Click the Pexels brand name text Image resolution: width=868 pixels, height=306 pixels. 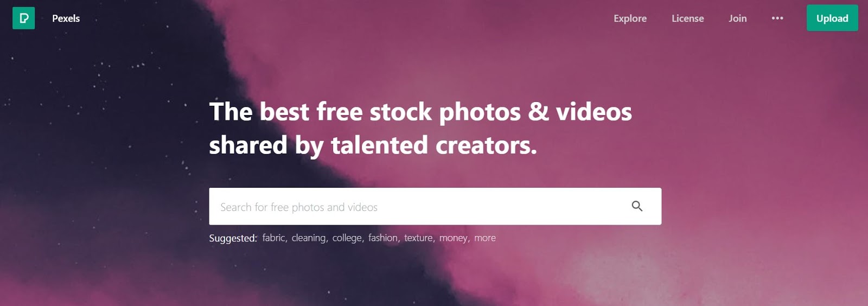click(66, 18)
